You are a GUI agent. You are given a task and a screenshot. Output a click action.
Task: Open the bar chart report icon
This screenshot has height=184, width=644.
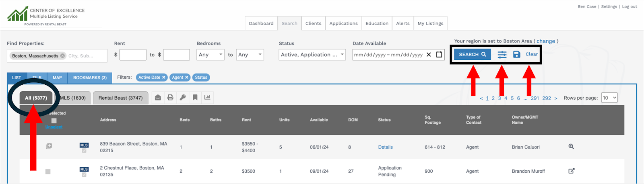[x=207, y=97]
